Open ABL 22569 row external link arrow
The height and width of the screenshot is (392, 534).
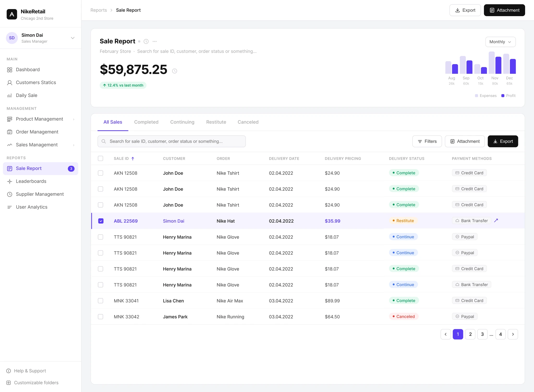[x=496, y=220]
